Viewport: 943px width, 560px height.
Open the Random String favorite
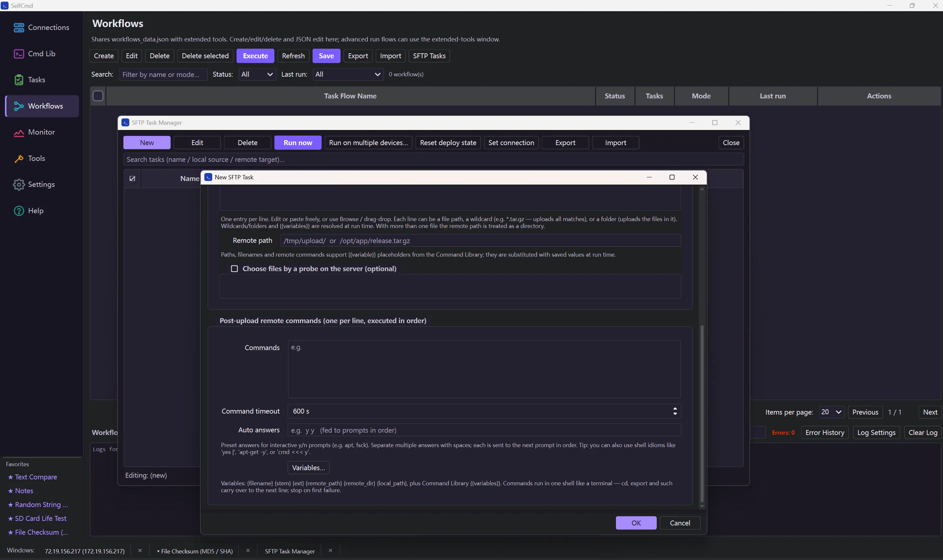[38, 504]
